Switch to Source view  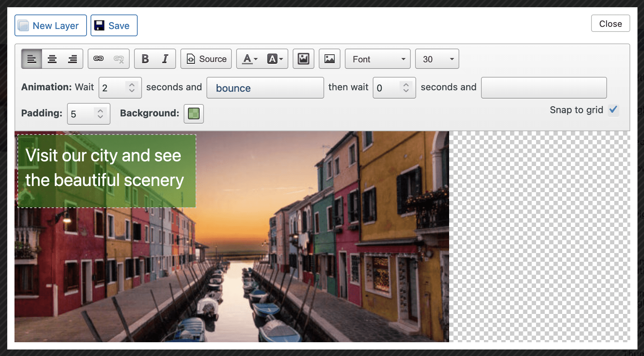(206, 59)
